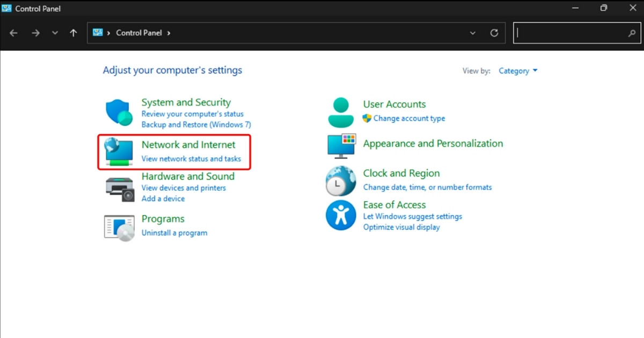Screen dimensions: 644x338
Task: Click the Hardware and Sound printer icon
Action: coord(119,188)
